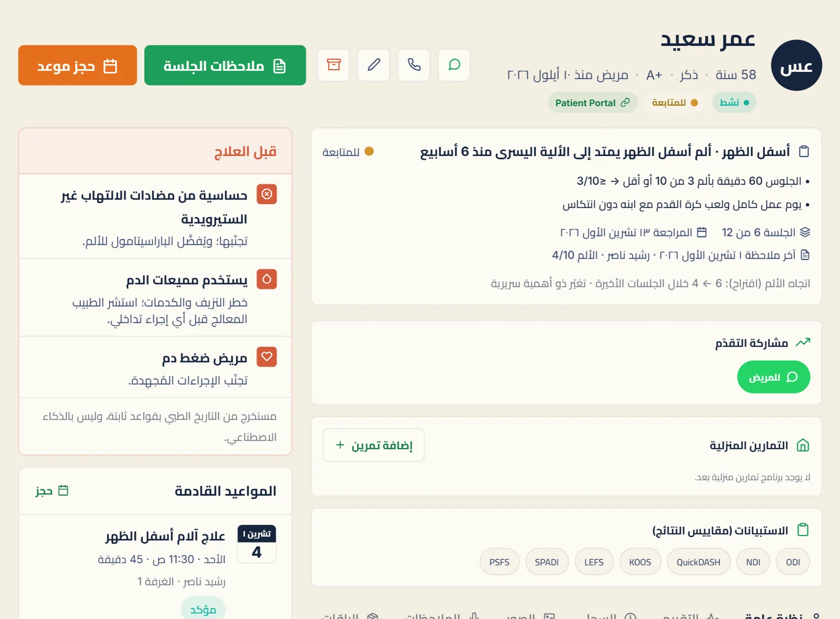Click the trend arrow icon by مشاركة التقدّم

pos(803,343)
